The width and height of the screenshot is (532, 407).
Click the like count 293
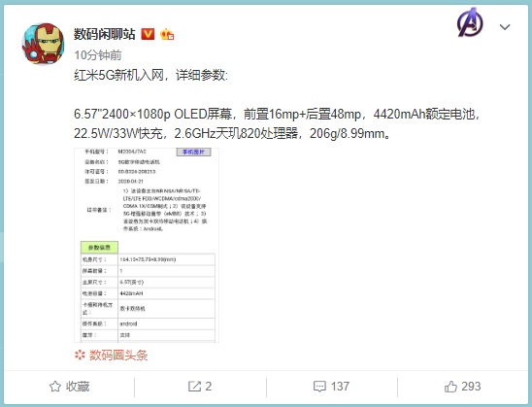click(471, 387)
